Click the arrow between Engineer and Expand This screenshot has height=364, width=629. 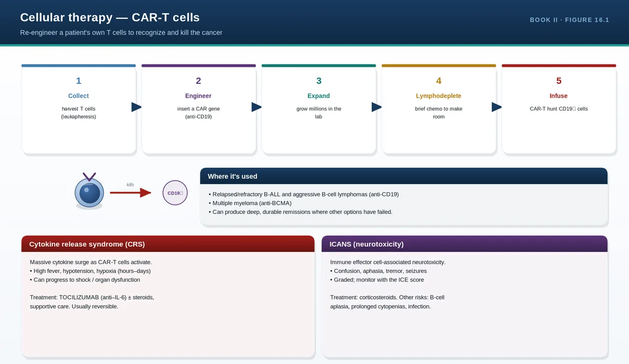point(256,107)
